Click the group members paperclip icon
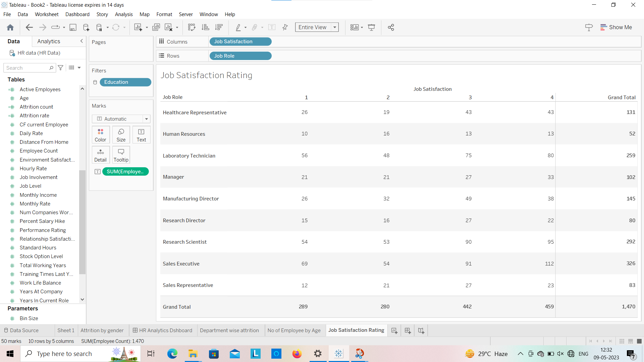This screenshot has width=644, height=362. click(x=255, y=27)
